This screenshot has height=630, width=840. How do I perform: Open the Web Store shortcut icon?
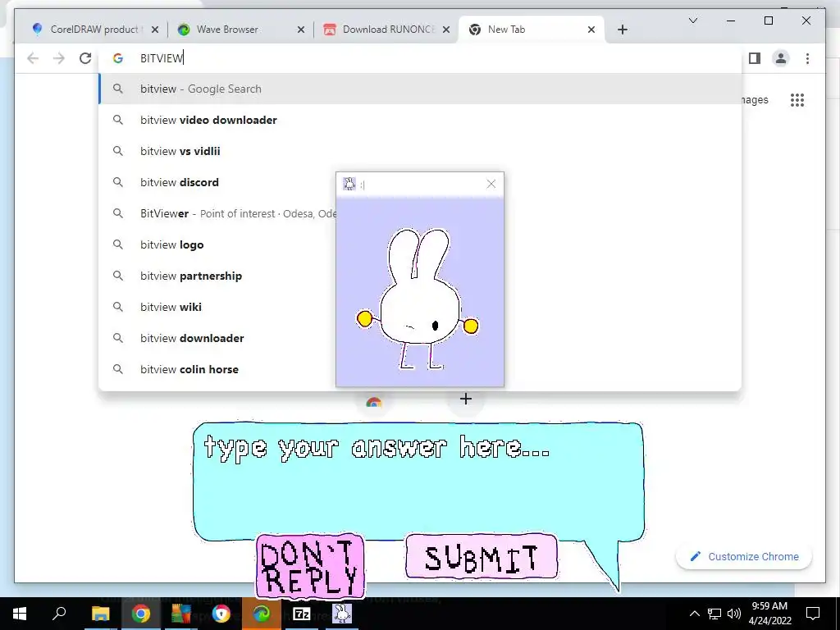(x=373, y=402)
